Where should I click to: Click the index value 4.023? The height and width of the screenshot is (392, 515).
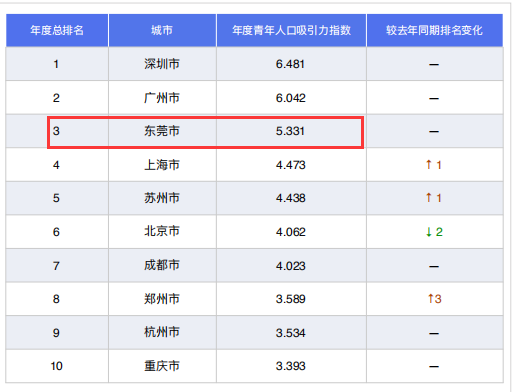290,266
